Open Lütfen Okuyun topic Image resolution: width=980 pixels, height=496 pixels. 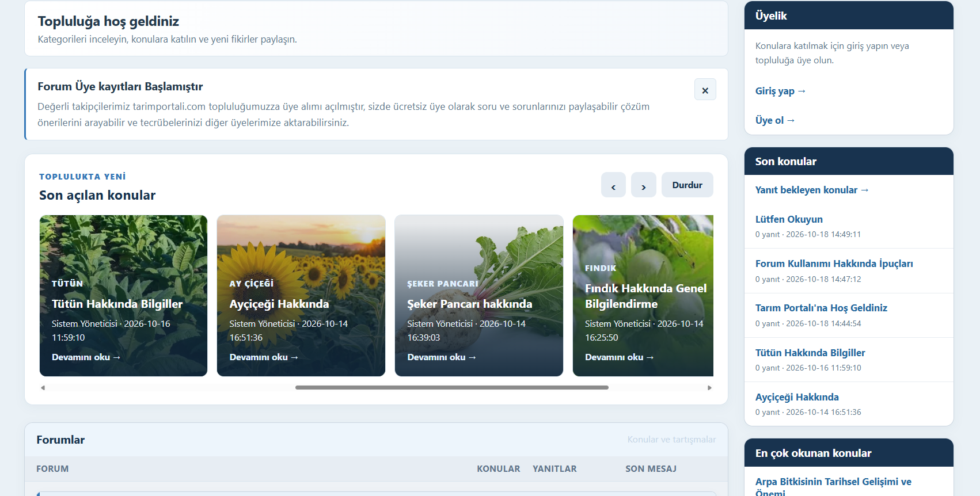point(789,219)
